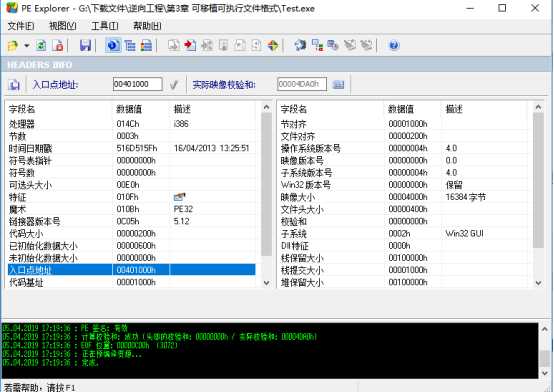Open the Section Headers view icon

click(146, 46)
